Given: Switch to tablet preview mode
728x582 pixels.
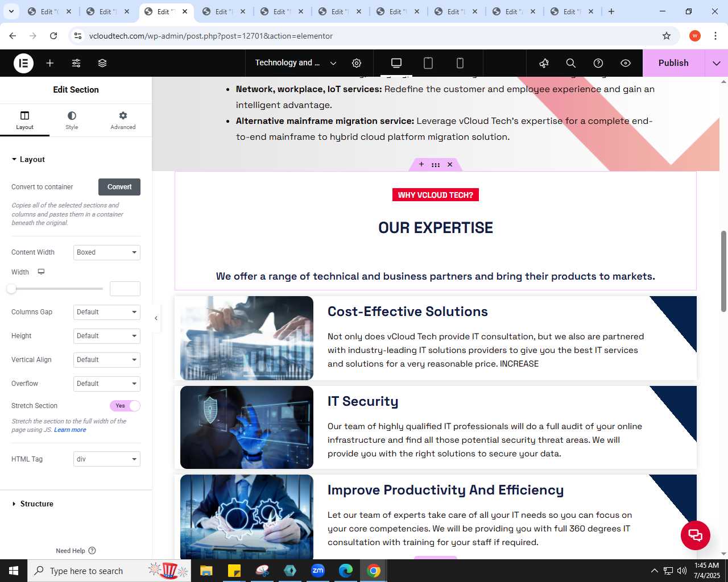Looking at the screenshot, I should (428, 63).
